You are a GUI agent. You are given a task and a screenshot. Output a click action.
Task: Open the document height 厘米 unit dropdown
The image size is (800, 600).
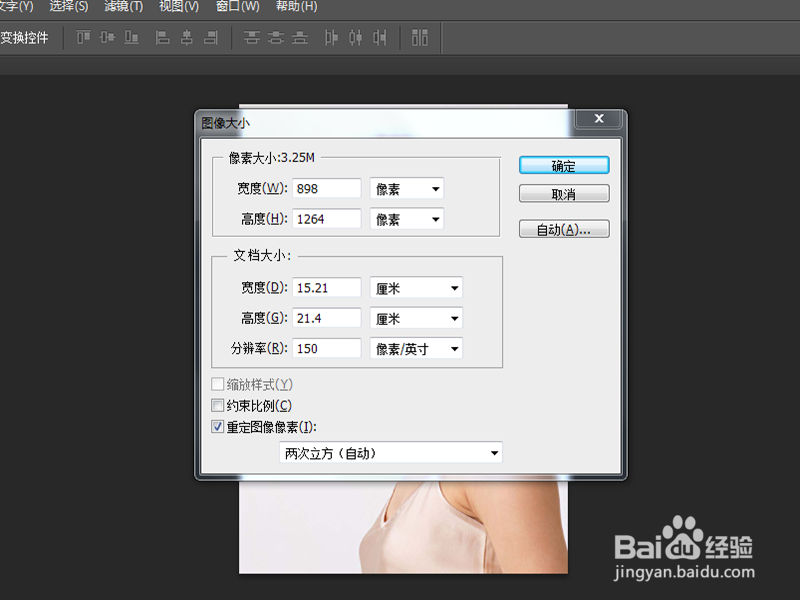click(x=416, y=318)
